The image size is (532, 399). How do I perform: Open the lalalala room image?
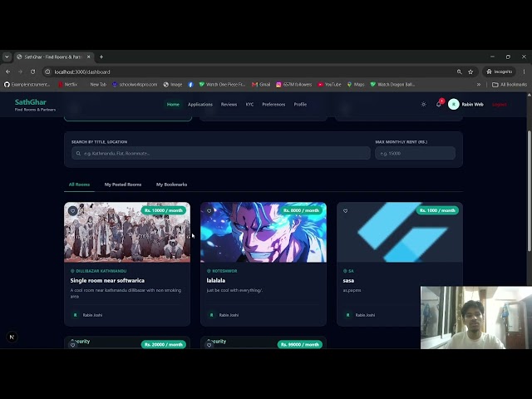click(x=264, y=233)
